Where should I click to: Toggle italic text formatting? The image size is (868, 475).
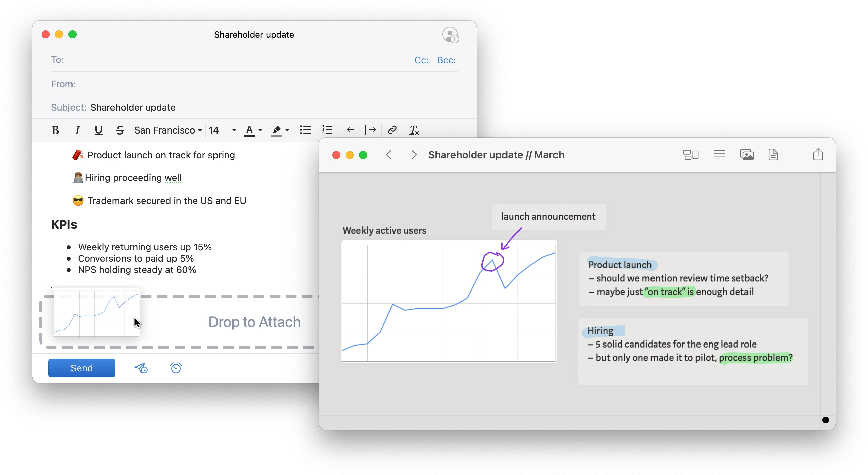77,130
